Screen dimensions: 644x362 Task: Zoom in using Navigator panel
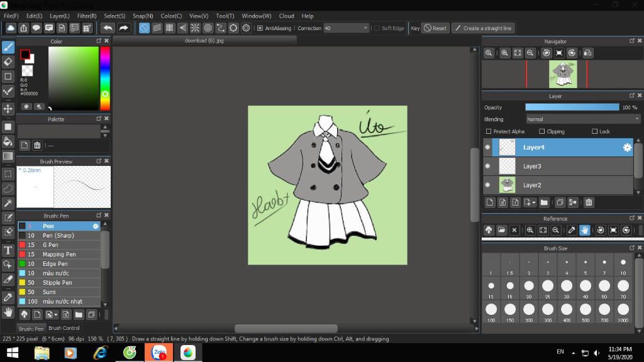[505, 53]
